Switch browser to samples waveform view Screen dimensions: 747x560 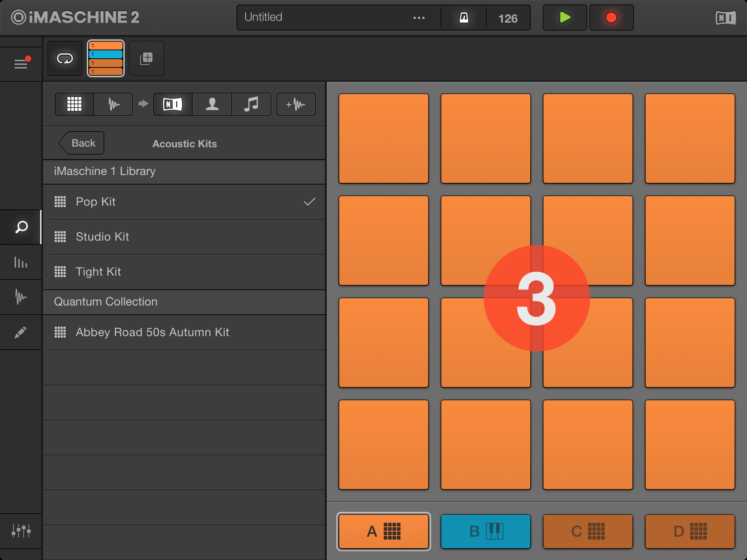pyautogui.click(x=113, y=104)
